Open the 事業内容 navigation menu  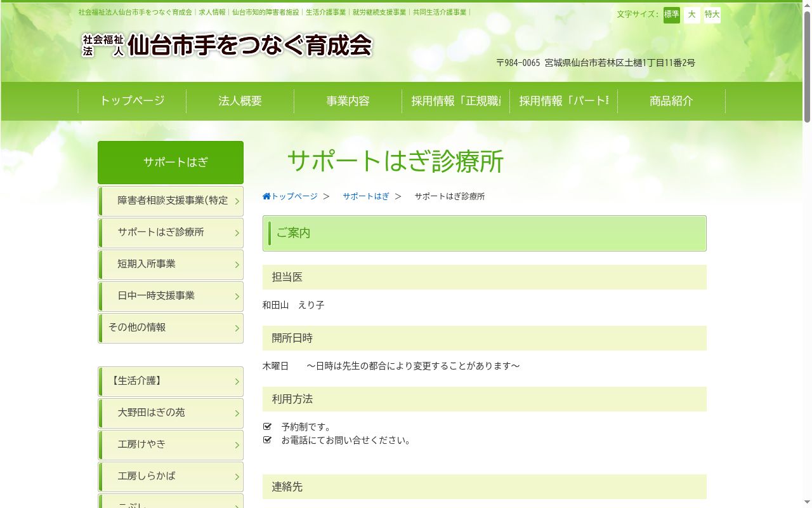pos(348,101)
